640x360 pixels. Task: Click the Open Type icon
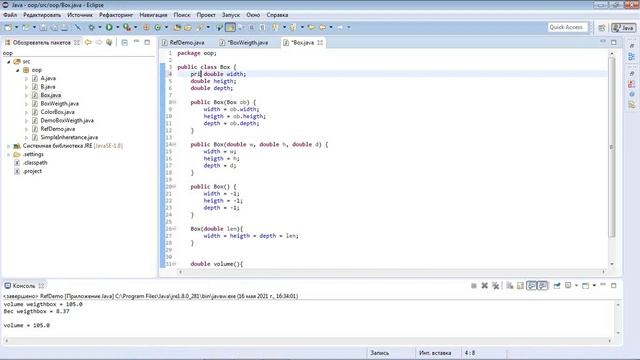(177, 27)
